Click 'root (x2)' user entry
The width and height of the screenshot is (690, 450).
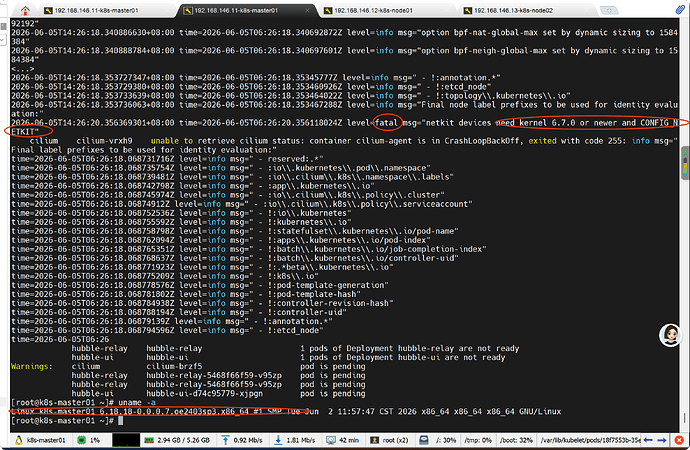pos(396,440)
